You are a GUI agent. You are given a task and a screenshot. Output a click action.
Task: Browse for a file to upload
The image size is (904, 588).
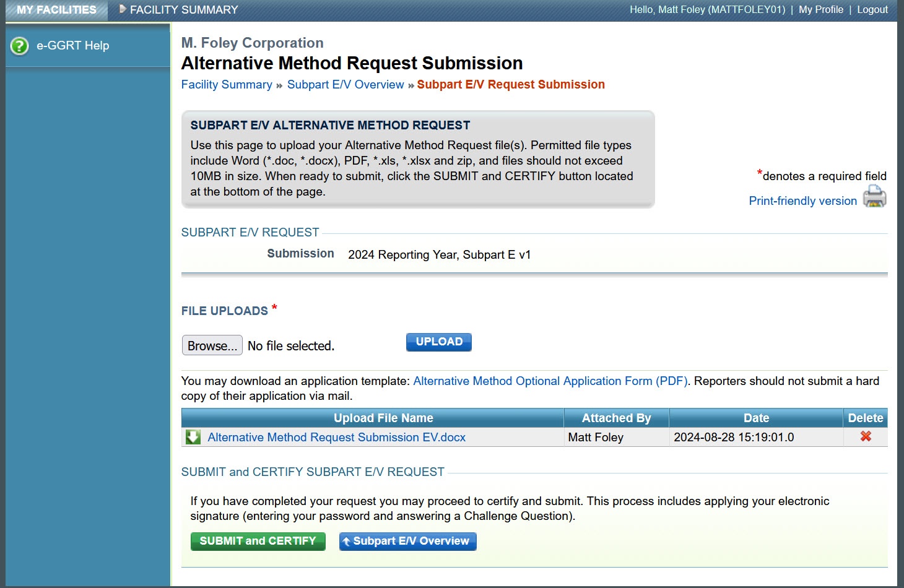[x=212, y=345]
